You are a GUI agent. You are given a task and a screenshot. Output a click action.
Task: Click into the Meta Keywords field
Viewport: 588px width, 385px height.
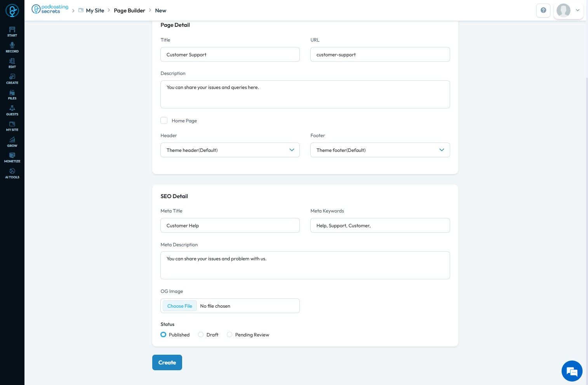coord(380,225)
